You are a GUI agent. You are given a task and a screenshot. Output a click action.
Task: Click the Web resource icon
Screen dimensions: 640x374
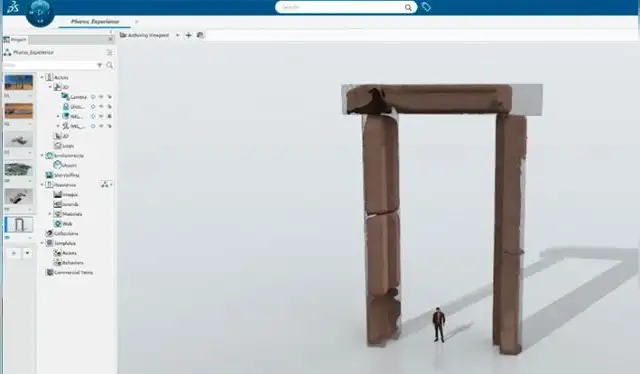click(58, 224)
